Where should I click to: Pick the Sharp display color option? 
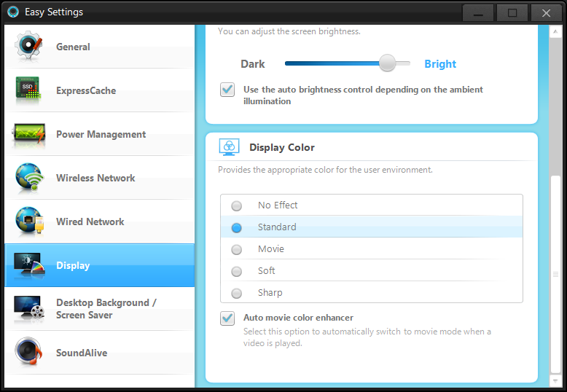tap(237, 293)
